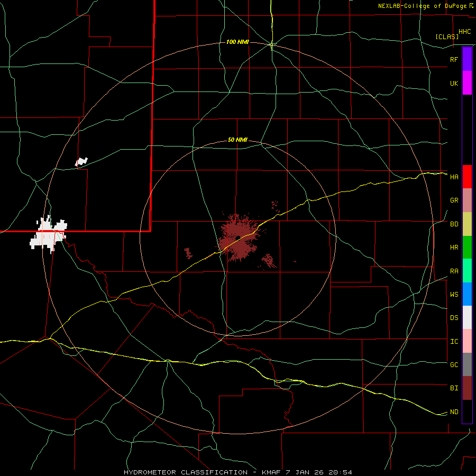
Task: Click the magenta UK color swatch
Action: click(467, 83)
